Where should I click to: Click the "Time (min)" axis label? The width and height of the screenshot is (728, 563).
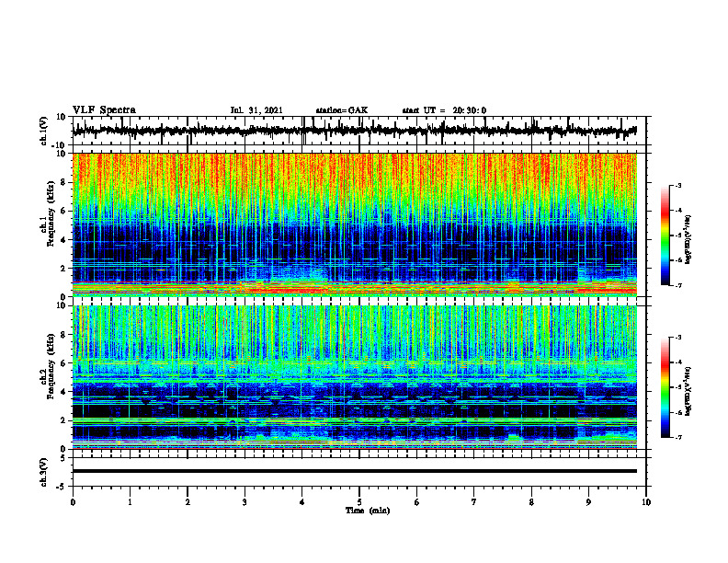[x=368, y=511]
